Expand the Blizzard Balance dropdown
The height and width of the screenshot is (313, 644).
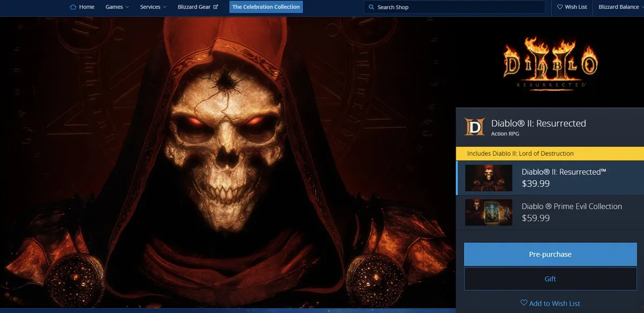621,7
